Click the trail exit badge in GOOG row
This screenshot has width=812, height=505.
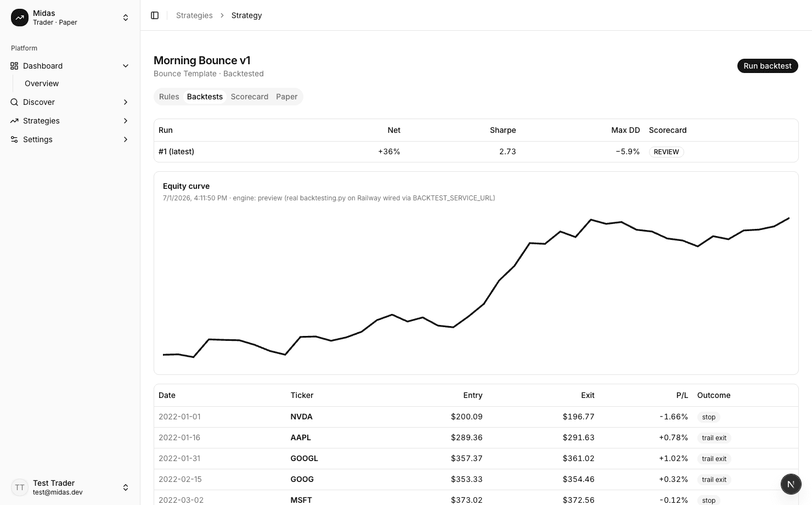pyautogui.click(x=714, y=480)
